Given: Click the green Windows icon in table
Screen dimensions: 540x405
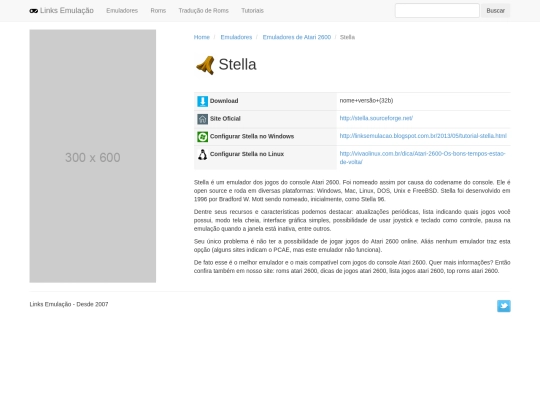Looking at the screenshot, I should pyautogui.click(x=202, y=137).
